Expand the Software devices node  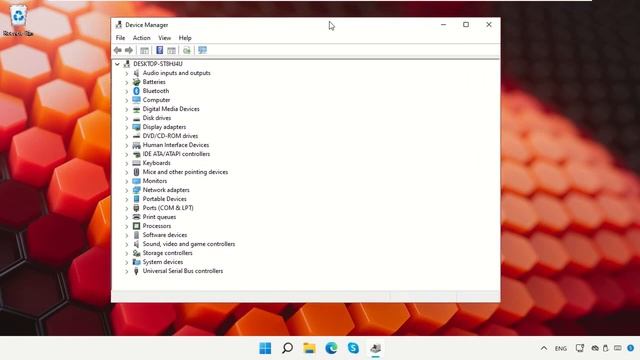[127, 236]
